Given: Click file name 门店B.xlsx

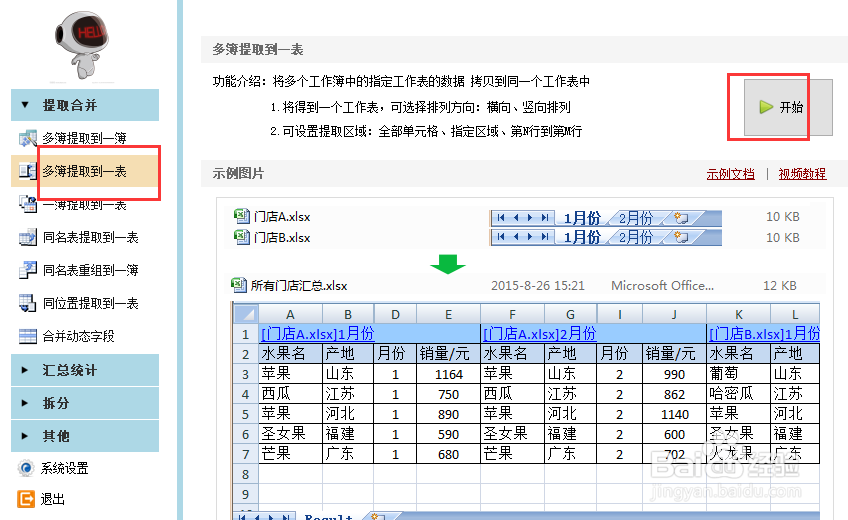Looking at the screenshot, I should click(282, 237).
